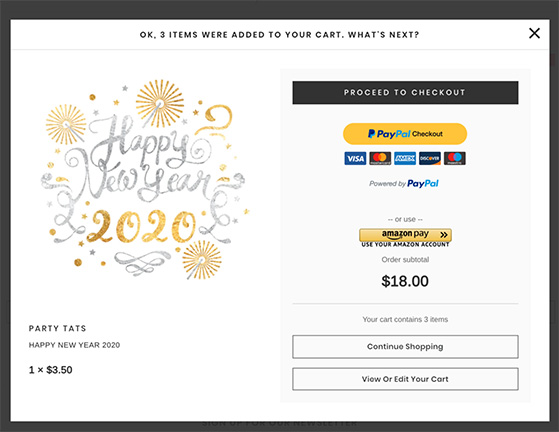
Task: Pick the Maestro card icon
Action: [x=455, y=158]
